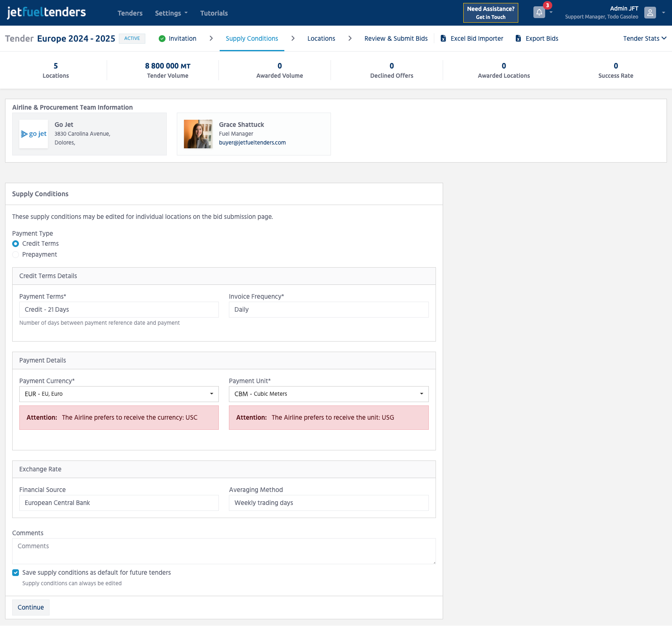Image resolution: width=672 pixels, height=626 pixels.
Task: Open the Payment Unit dropdown
Action: (328, 394)
